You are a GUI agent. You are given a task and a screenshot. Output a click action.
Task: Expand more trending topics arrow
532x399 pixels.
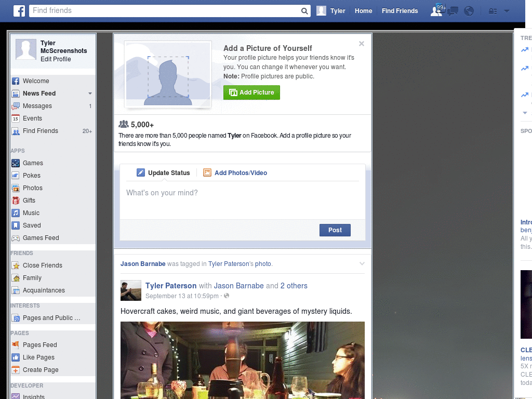[525, 113]
